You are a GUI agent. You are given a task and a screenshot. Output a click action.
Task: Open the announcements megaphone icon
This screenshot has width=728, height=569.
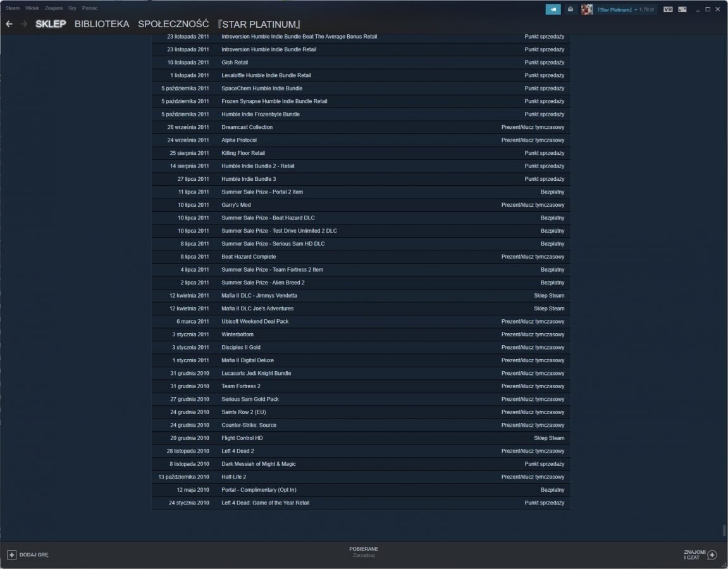click(553, 9)
